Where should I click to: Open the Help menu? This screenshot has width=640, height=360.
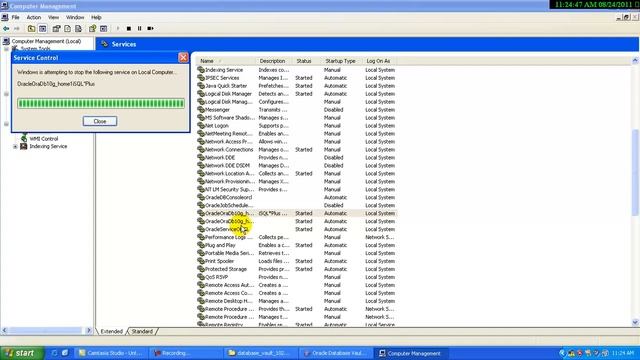point(96,18)
